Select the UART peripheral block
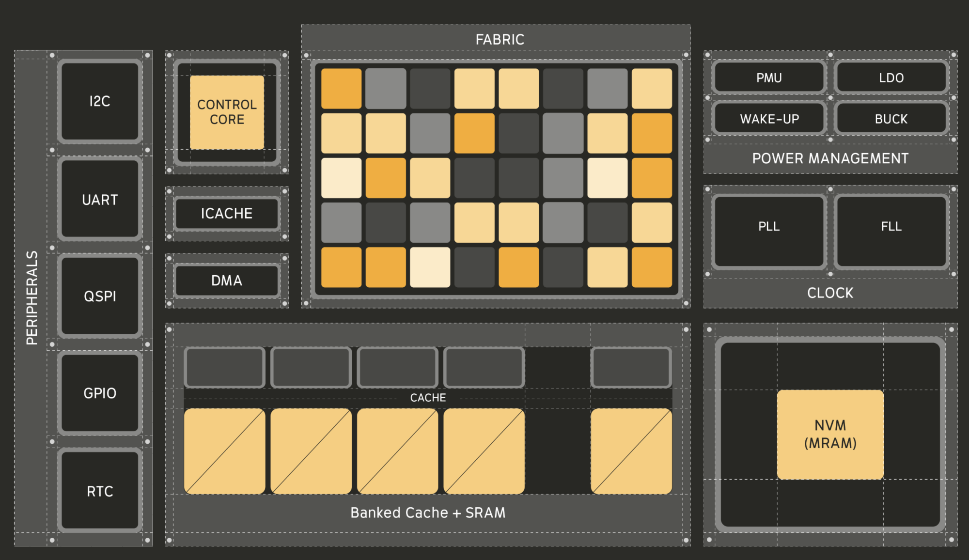Image resolution: width=969 pixels, height=560 pixels. point(100,199)
